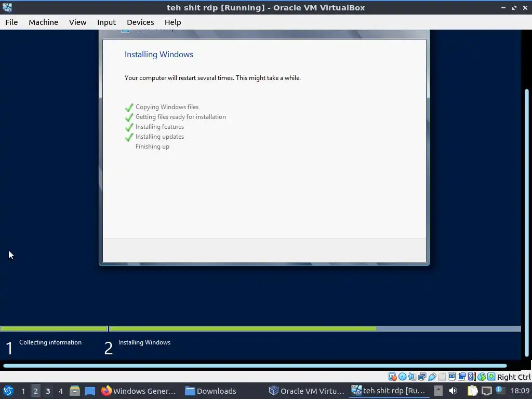The height and width of the screenshot is (399, 532).
Task: Switch to Firefox Windows Gener... taskbar window
Action: pyautogui.click(x=138, y=391)
